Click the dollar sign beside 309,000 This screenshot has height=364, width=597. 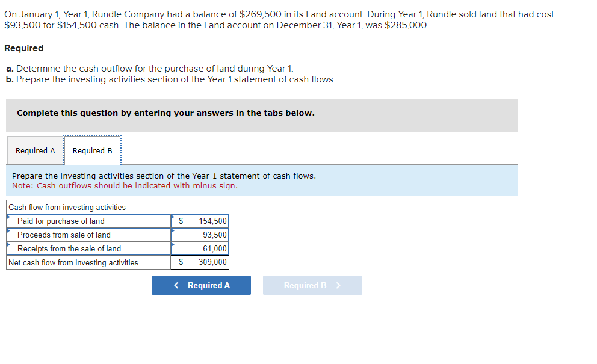pos(180,262)
